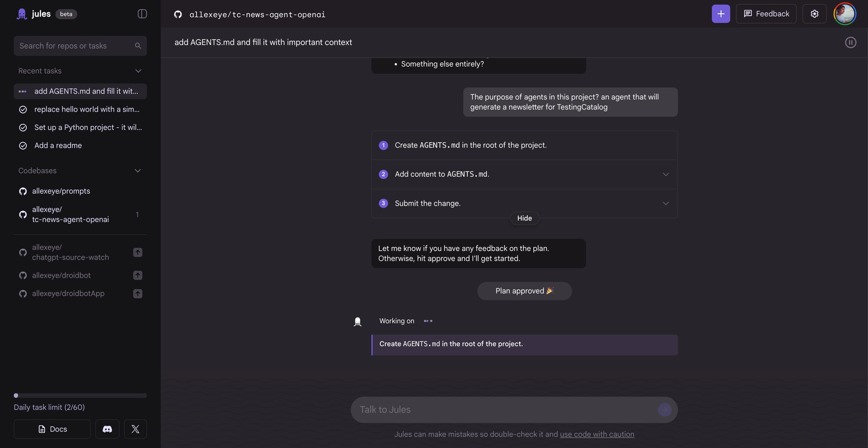Toggle the sidebar panel icon
Screen dimensions: 868x448
pos(142,14)
